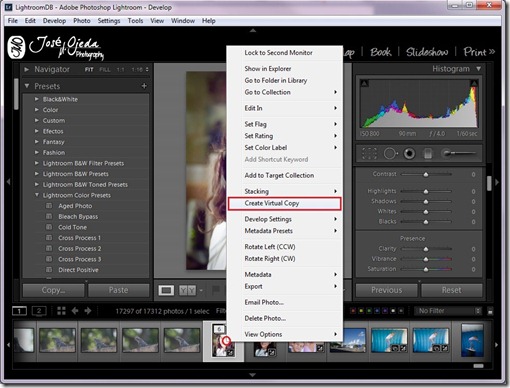Screen dimensions: 510x388
Task: Select the Red Eye Correction tool
Action: point(409,154)
